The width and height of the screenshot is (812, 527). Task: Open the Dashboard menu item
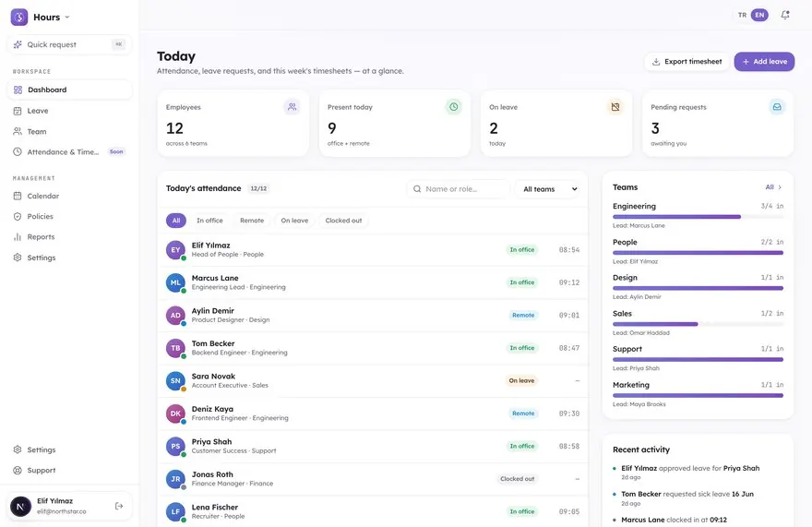[x=70, y=90]
